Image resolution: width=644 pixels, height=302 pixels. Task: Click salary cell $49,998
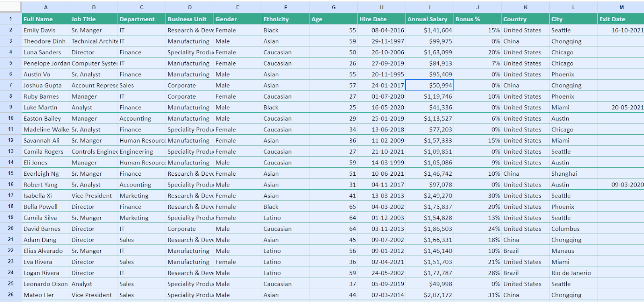point(429,284)
